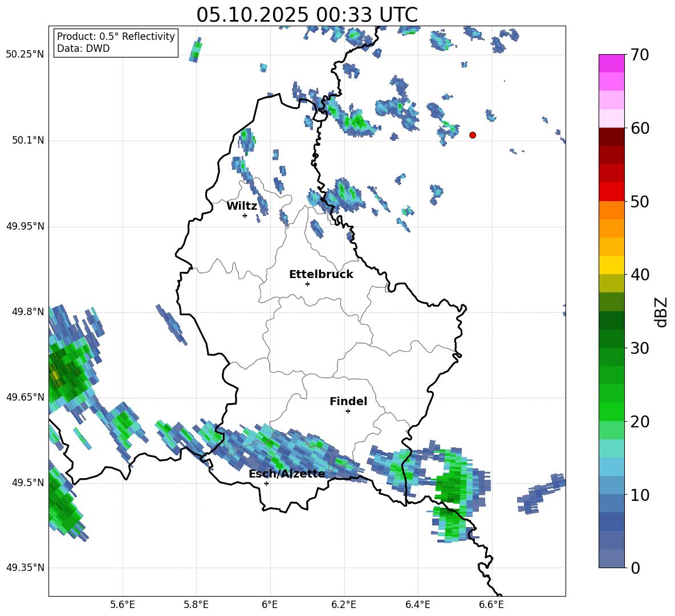Click the 49.65°N latitude label
675x616 pixels.
pos(25,397)
